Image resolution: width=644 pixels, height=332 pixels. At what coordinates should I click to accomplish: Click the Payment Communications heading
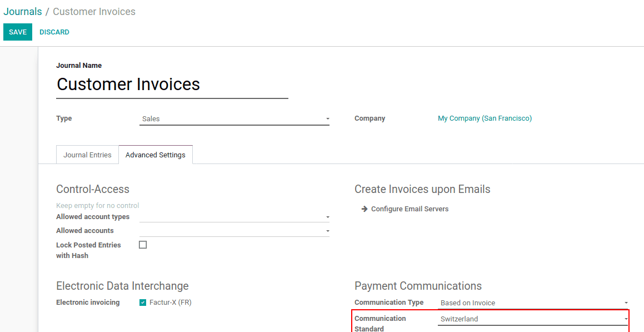(x=418, y=286)
